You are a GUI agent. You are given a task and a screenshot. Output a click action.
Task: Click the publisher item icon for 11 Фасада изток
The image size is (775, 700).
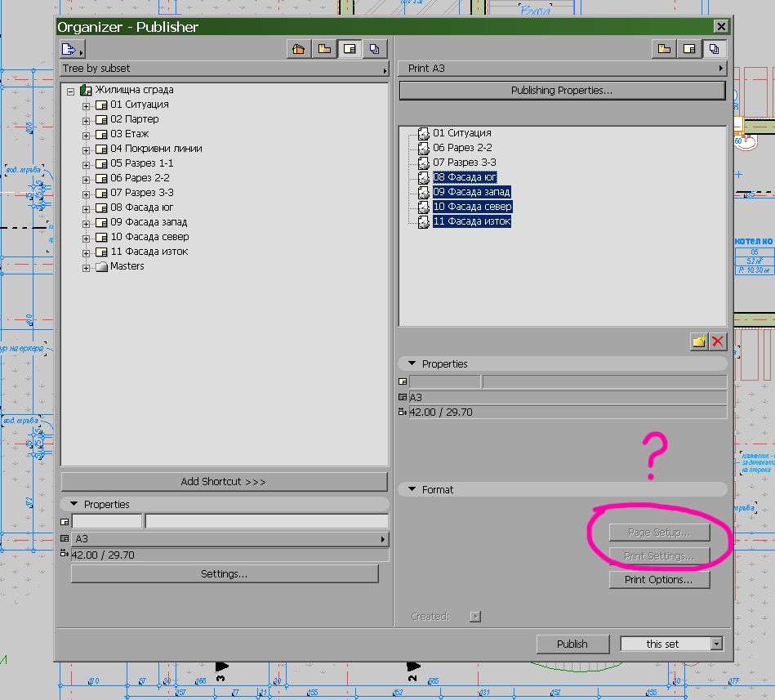click(424, 222)
